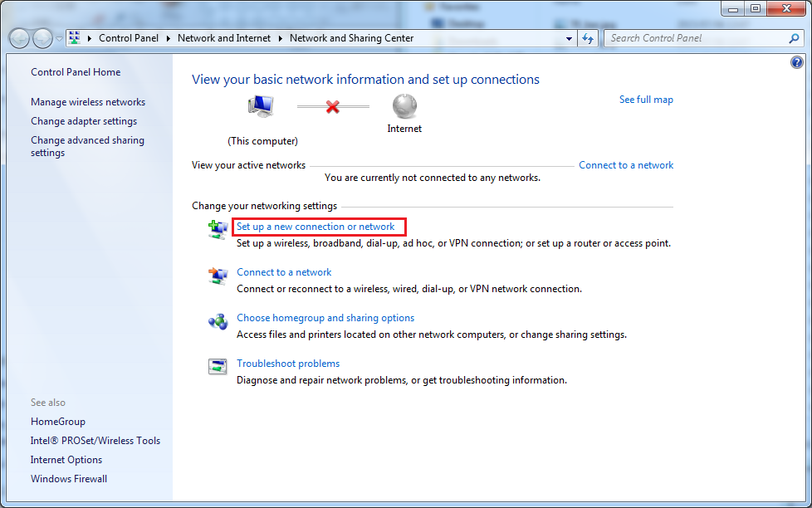
Task: Open Set up a new connection or network
Action: [x=316, y=227]
